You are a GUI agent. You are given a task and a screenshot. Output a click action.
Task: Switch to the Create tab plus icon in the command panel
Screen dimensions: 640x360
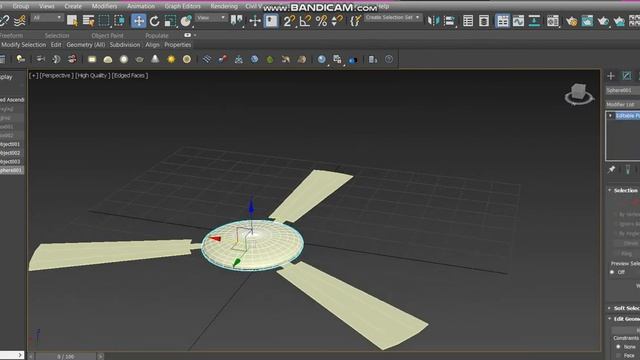(x=611, y=76)
